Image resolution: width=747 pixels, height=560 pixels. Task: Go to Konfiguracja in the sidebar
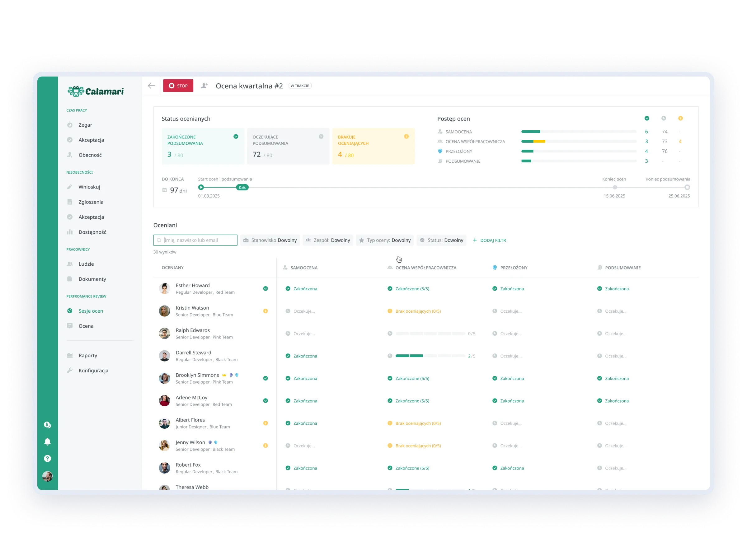[x=93, y=370]
